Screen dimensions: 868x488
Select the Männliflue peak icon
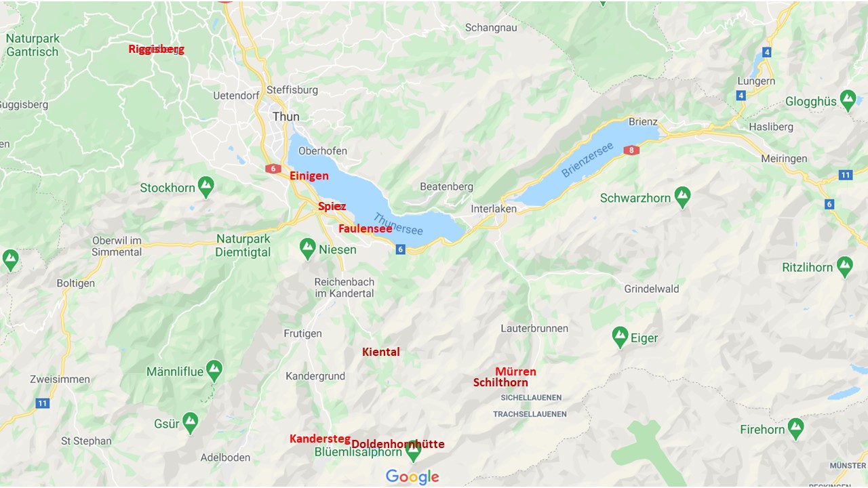pos(214,371)
